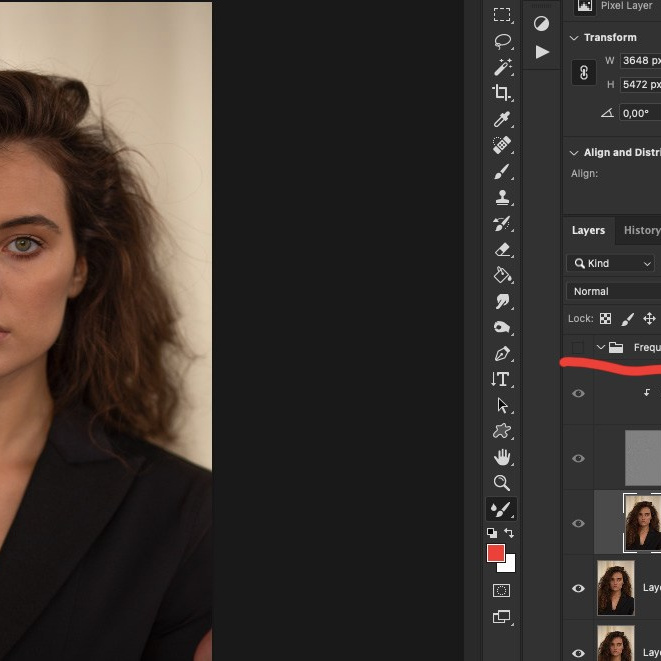
Task: Collapse the Frequ... layer group
Action: point(601,347)
